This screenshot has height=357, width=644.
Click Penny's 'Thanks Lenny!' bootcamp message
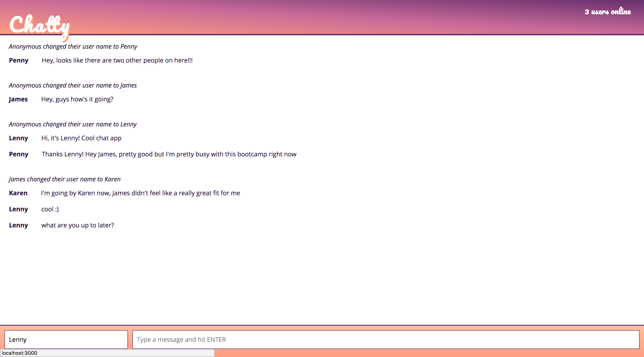click(169, 154)
